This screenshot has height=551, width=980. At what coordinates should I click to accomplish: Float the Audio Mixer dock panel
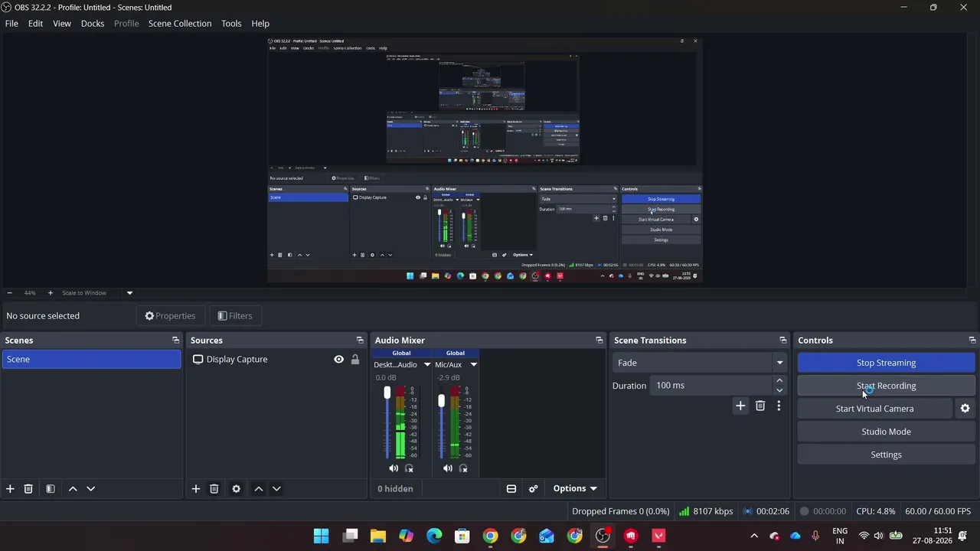pyautogui.click(x=599, y=341)
